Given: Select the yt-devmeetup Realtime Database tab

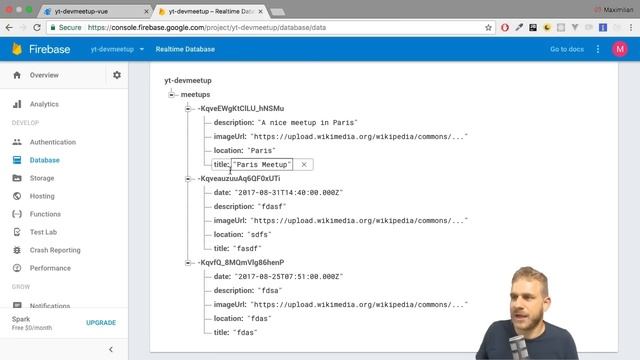Looking at the screenshot, I should pos(210,11).
